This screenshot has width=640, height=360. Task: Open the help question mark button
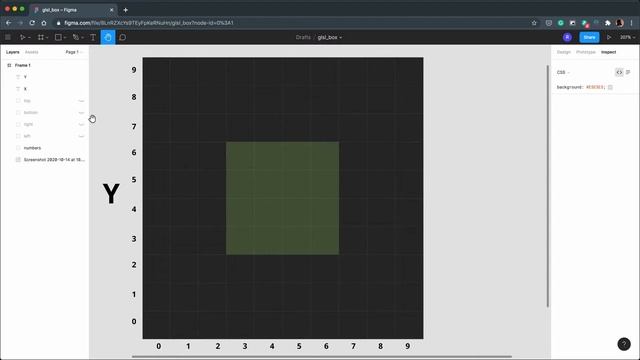coord(624,344)
